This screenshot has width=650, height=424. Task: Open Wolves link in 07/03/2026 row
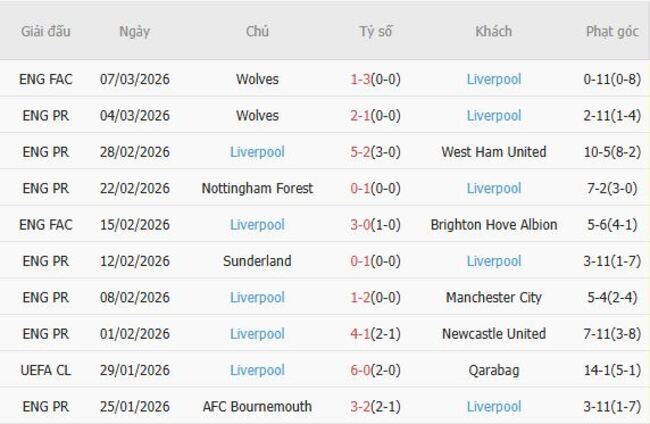pos(257,79)
